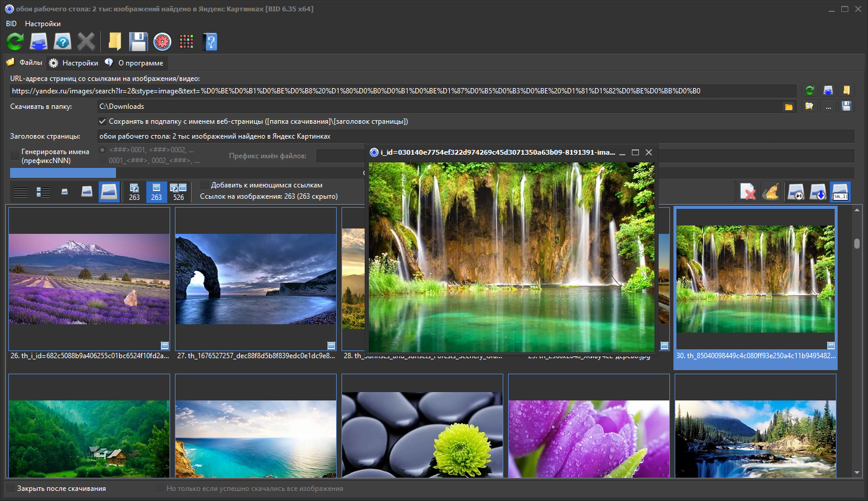This screenshot has width=868, height=501.
Task: Show combined filter showing 526
Action: point(178,192)
